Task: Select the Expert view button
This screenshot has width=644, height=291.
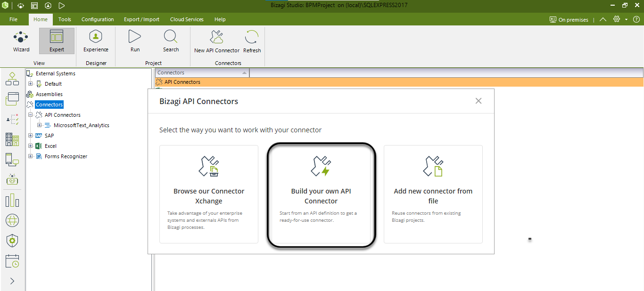Action: click(x=57, y=41)
